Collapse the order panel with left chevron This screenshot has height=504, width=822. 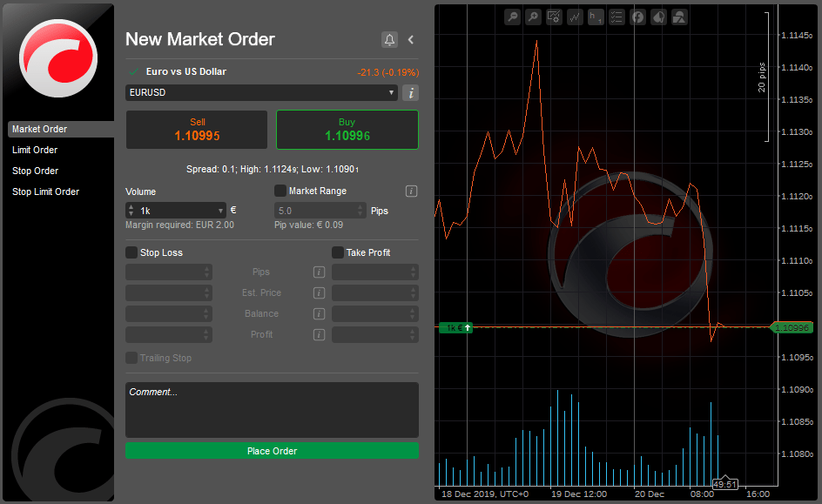pos(411,40)
